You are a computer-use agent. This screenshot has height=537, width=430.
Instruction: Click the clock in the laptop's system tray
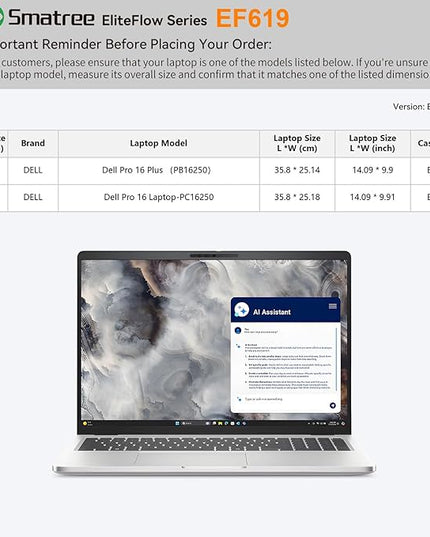[332, 424]
